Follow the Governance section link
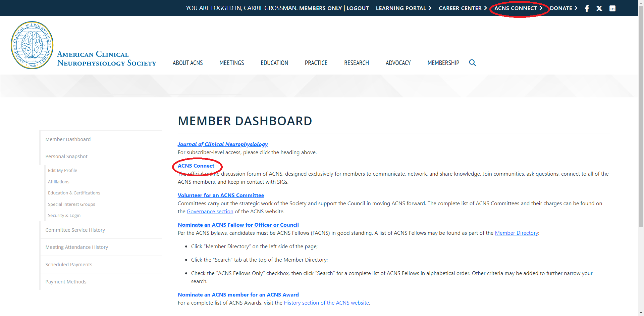Screen dimensions: 644x316 210,211
